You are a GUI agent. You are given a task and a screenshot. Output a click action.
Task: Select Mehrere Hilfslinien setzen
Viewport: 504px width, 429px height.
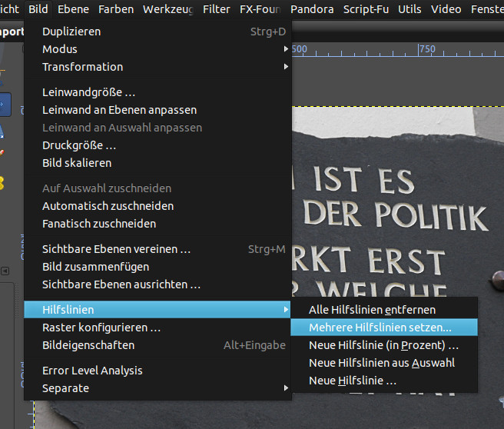point(384,328)
